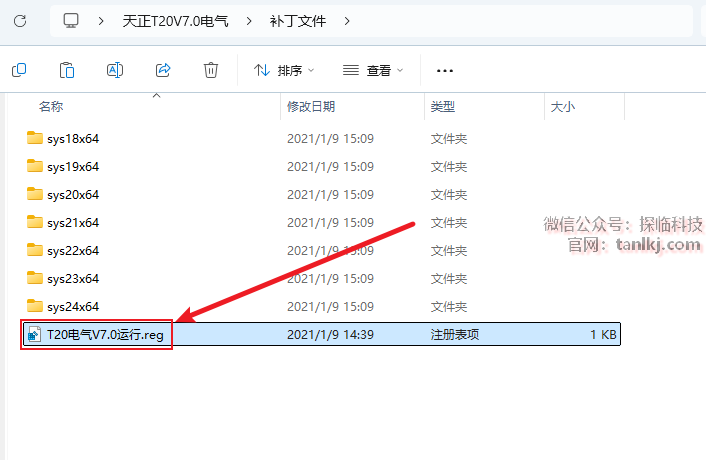Select the T20电气V7.0运行.reg file
The width and height of the screenshot is (706, 460).
point(104,334)
